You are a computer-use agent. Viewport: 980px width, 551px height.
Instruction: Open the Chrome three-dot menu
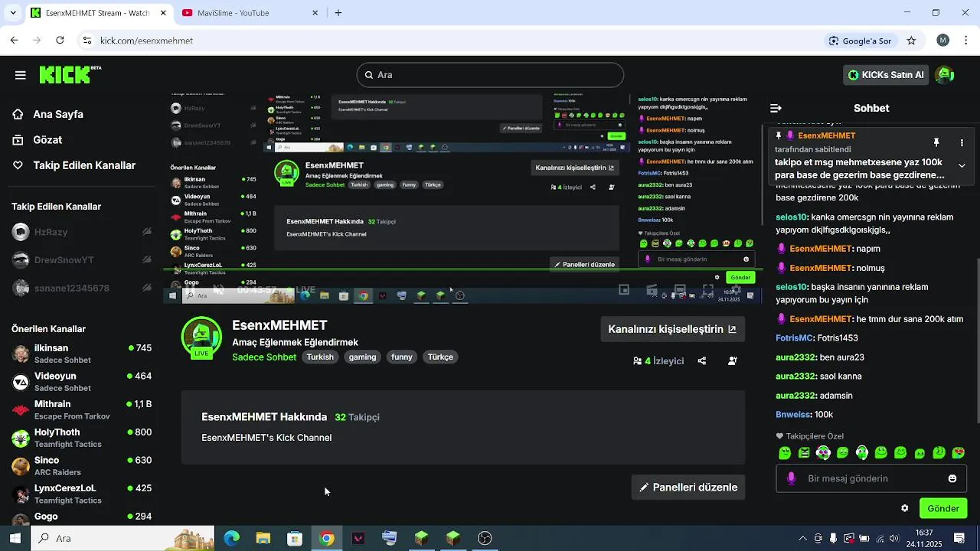pyautogui.click(x=966, y=41)
